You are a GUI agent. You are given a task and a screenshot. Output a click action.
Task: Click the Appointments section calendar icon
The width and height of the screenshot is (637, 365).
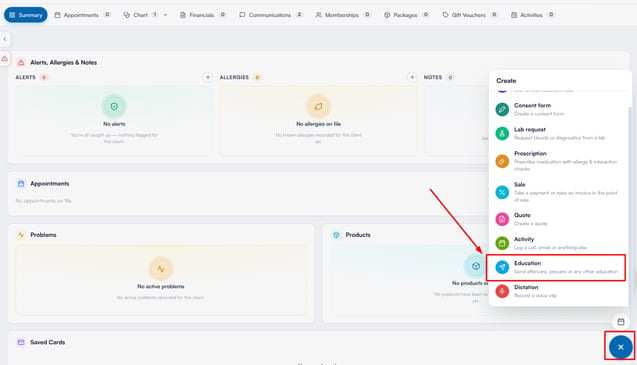(21, 184)
